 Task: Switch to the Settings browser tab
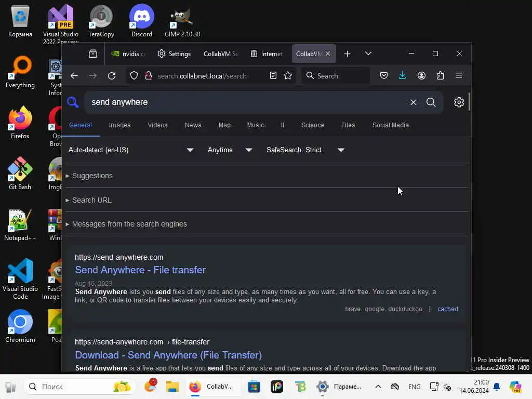click(x=174, y=54)
